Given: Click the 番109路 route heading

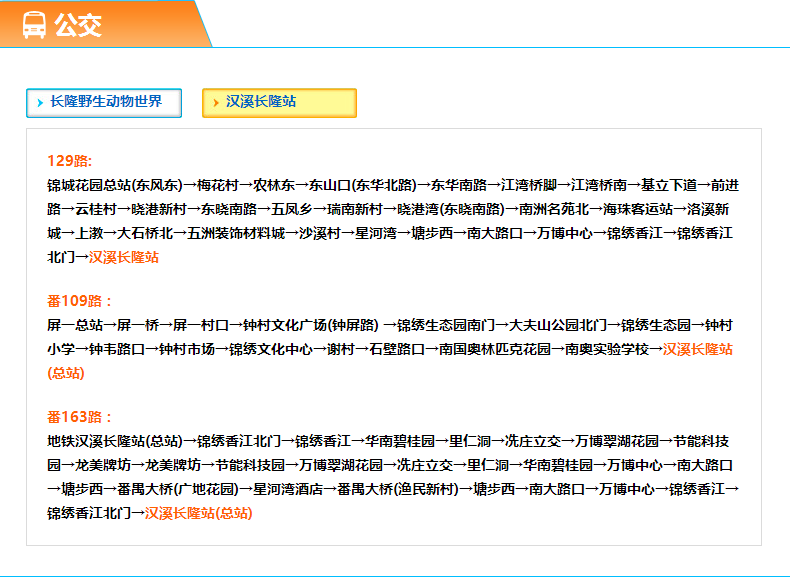Looking at the screenshot, I should click(79, 301).
